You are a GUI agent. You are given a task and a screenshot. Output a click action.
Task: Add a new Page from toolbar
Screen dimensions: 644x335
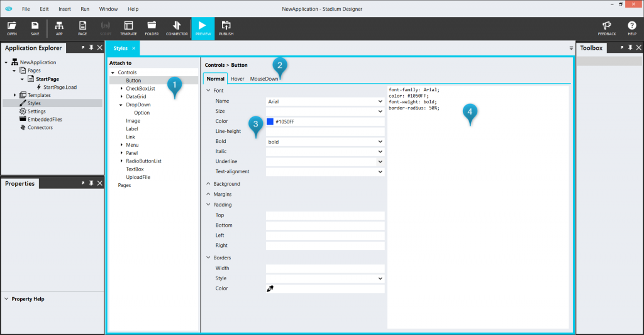[82, 28]
